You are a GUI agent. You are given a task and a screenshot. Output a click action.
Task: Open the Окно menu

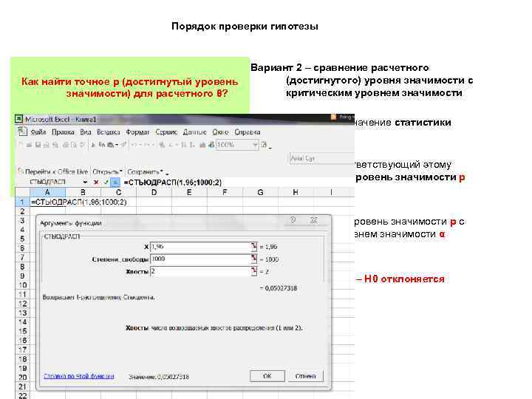[x=220, y=132]
